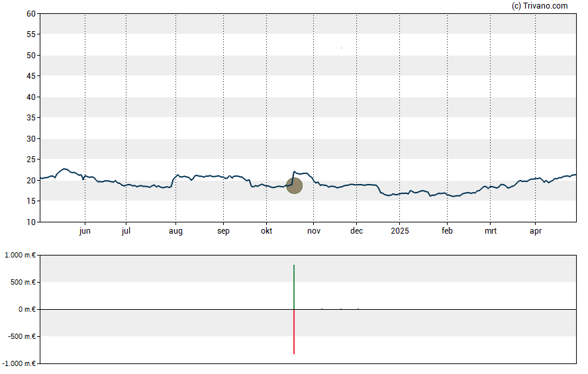Image resolution: width=588 pixels, height=374 pixels.
Task: Click the 10 price axis value
Action: point(31,222)
